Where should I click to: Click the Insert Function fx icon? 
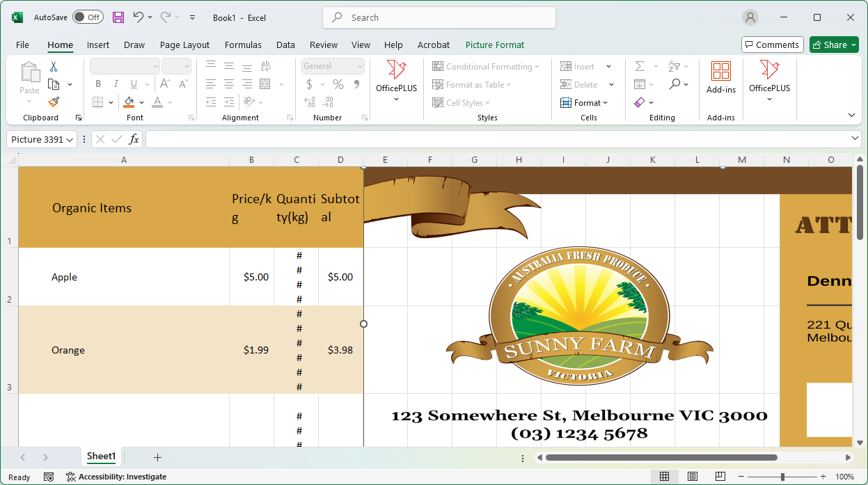[134, 139]
